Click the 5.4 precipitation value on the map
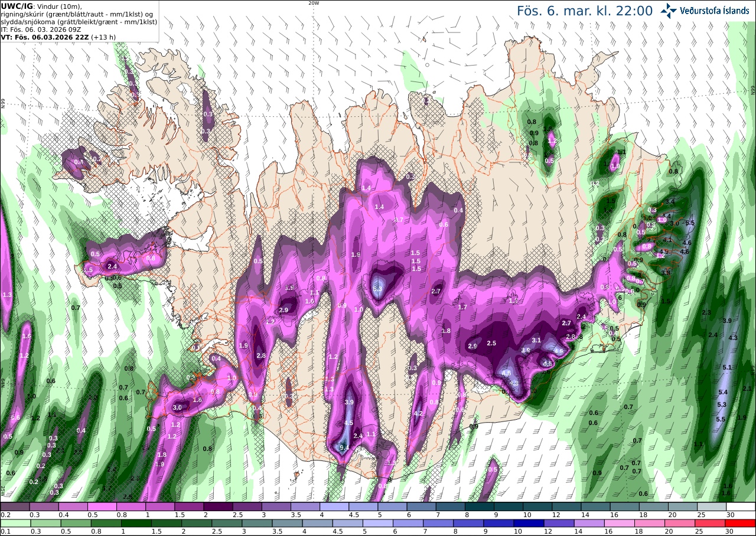Image resolution: width=756 pixels, height=536 pixels. 722,392
